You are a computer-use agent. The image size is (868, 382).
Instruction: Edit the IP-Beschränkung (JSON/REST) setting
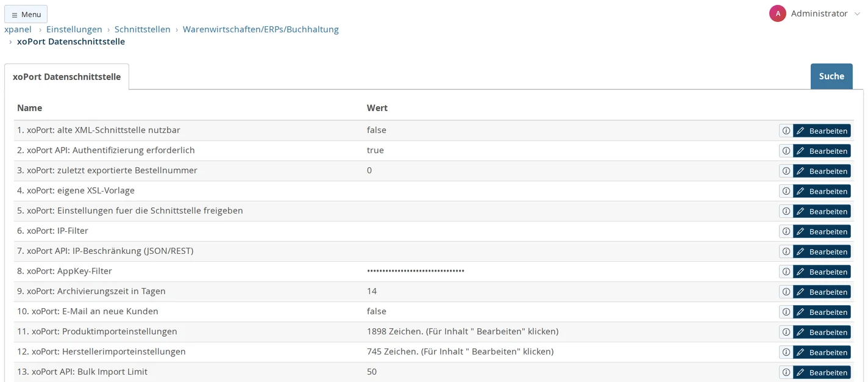(x=822, y=251)
